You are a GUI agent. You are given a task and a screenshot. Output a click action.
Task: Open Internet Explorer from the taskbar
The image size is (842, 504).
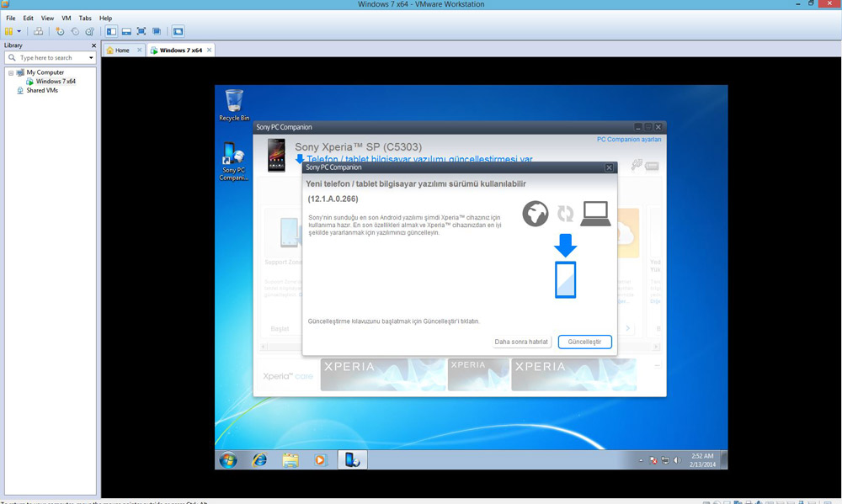click(259, 459)
